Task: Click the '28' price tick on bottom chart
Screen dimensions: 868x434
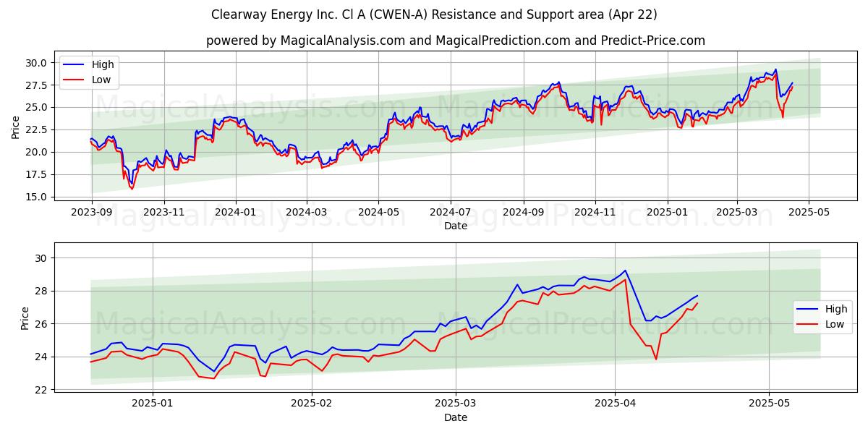Action: click(43, 291)
